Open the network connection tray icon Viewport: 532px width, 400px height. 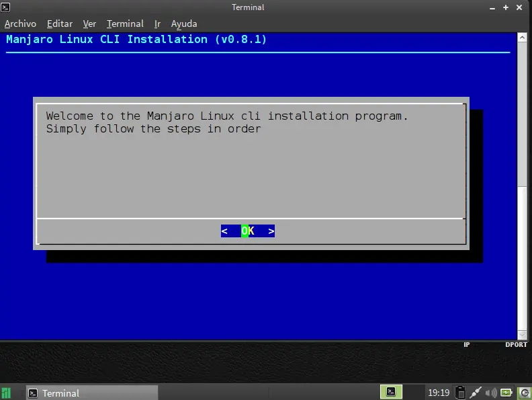coord(476,393)
